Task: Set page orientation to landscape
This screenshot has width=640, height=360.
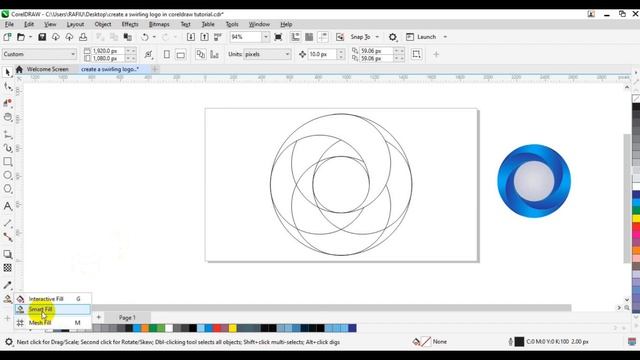Action: (180, 54)
